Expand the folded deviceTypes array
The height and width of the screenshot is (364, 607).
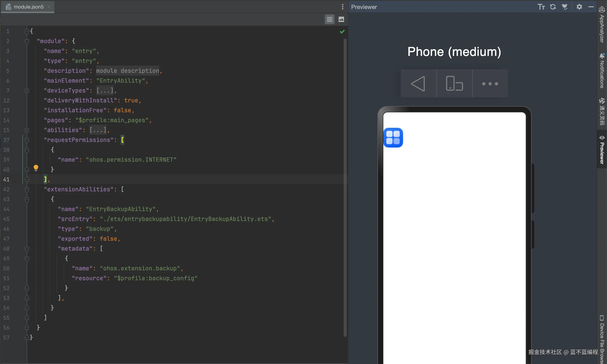click(27, 90)
